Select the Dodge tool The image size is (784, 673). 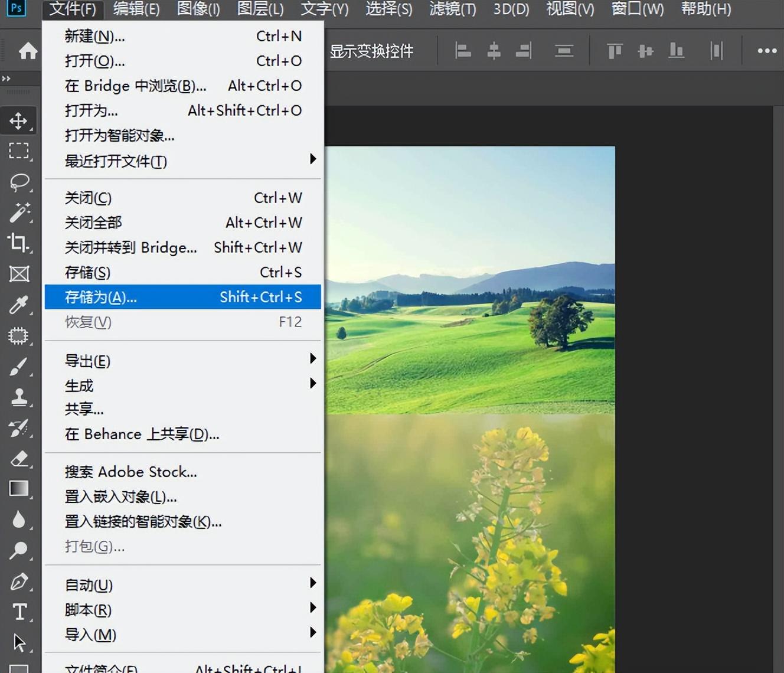18,550
